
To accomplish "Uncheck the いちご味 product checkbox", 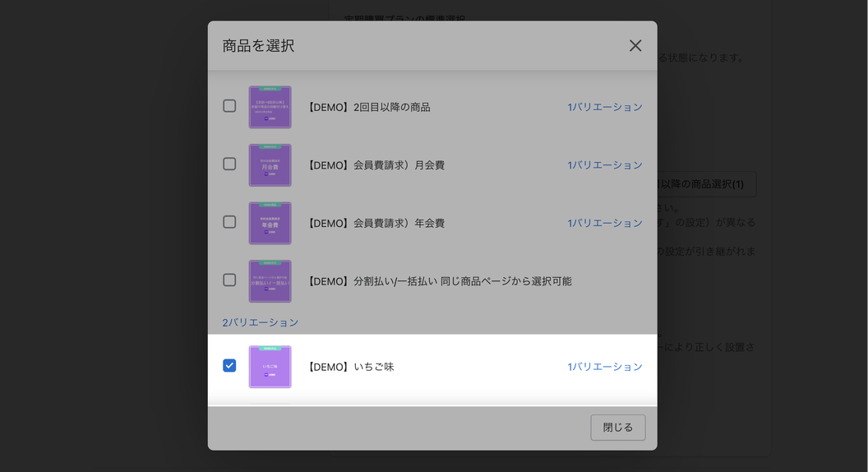I will point(229,366).
